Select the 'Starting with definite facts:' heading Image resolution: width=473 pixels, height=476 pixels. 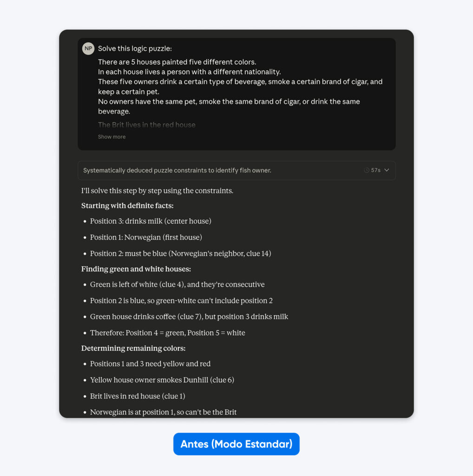click(127, 205)
